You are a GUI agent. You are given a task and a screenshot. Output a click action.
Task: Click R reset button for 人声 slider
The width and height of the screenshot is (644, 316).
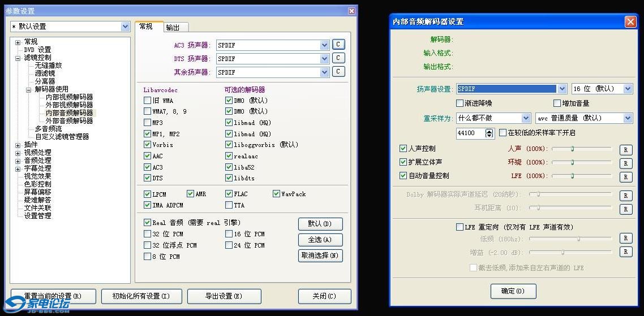625,150
